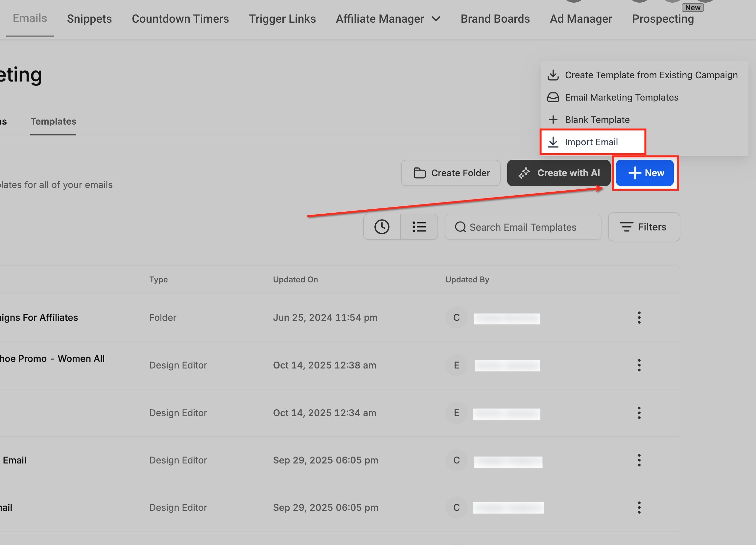Go to the Prospecting tab
Image resolution: width=756 pixels, height=545 pixels.
click(x=663, y=19)
